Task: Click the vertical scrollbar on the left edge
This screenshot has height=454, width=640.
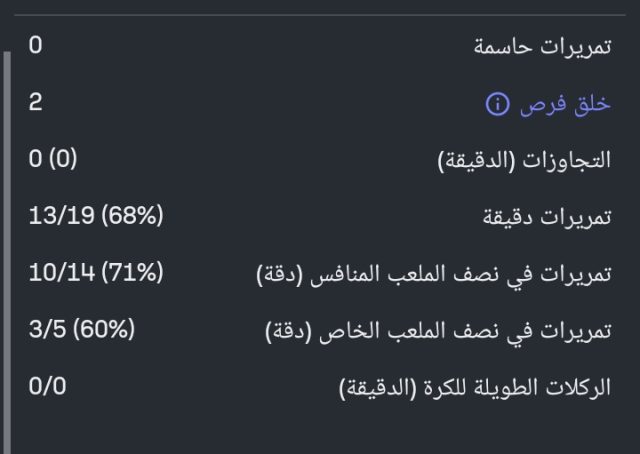Action: tap(8, 250)
